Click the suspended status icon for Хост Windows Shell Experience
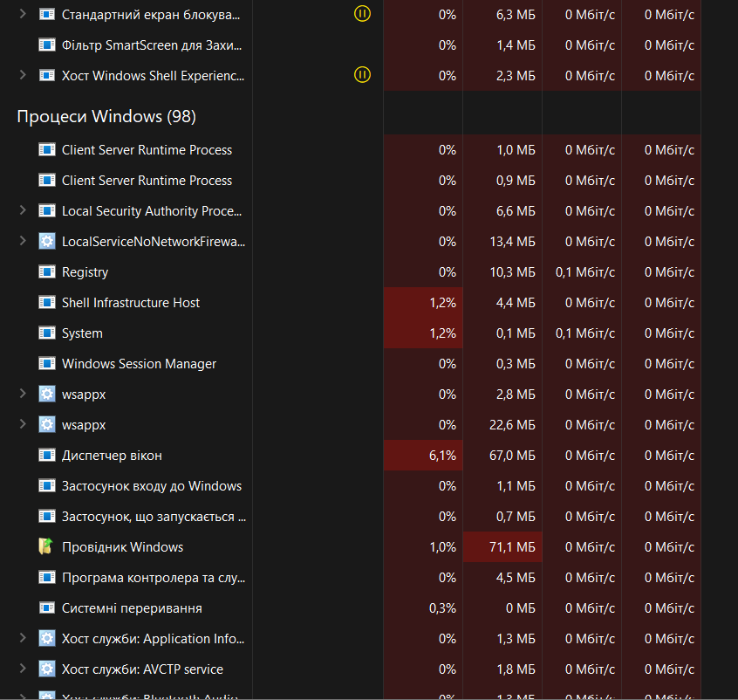Image resolution: width=738 pixels, height=700 pixels. coord(362,74)
